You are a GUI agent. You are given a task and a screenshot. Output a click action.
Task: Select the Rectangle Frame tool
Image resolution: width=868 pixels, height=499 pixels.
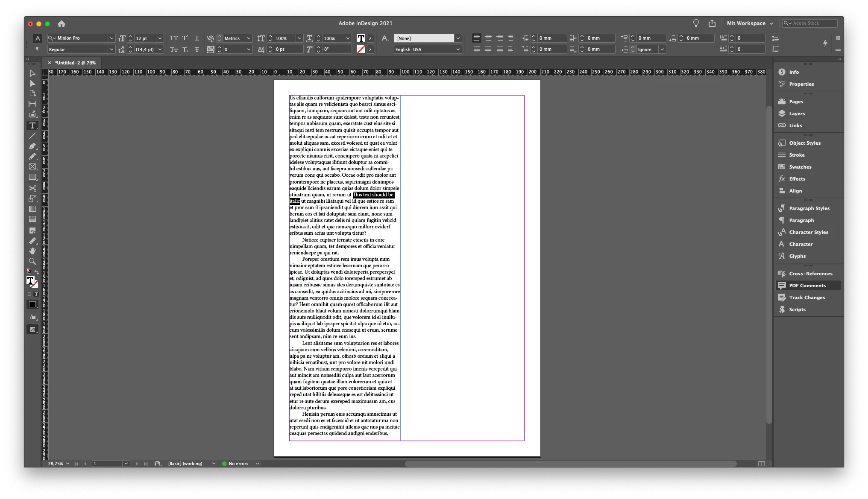[32, 166]
